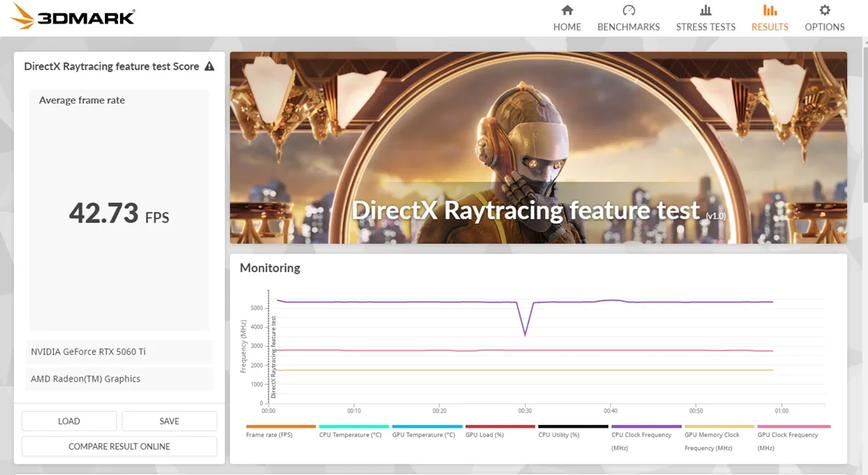
Task: Click COMPARE RESULT ONLINE
Action: point(119,446)
